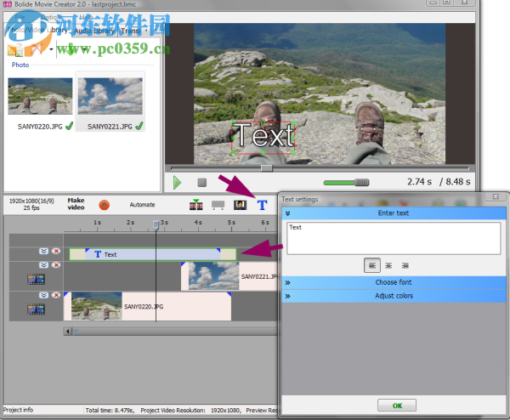Delete the Text track with red X

tap(56, 251)
